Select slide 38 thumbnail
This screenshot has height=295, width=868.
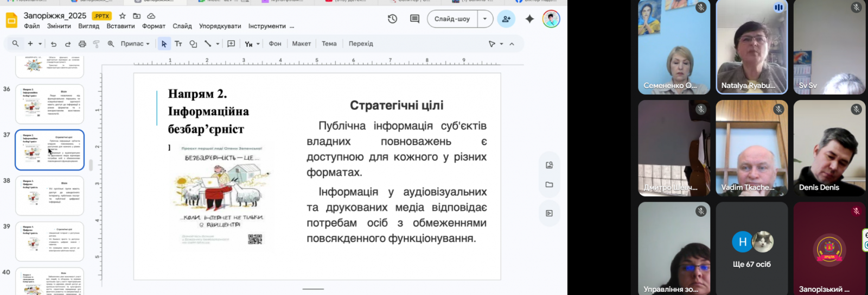point(49,196)
